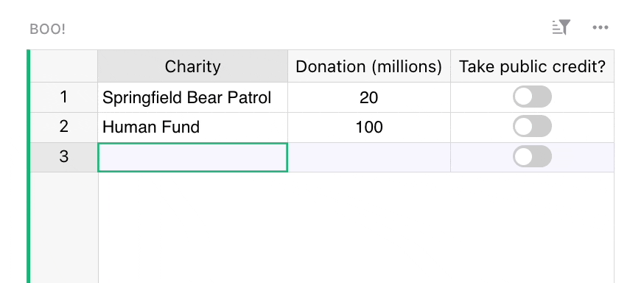644x283 pixels.
Task: Click the donation cell containing 20
Action: pos(369,97)
